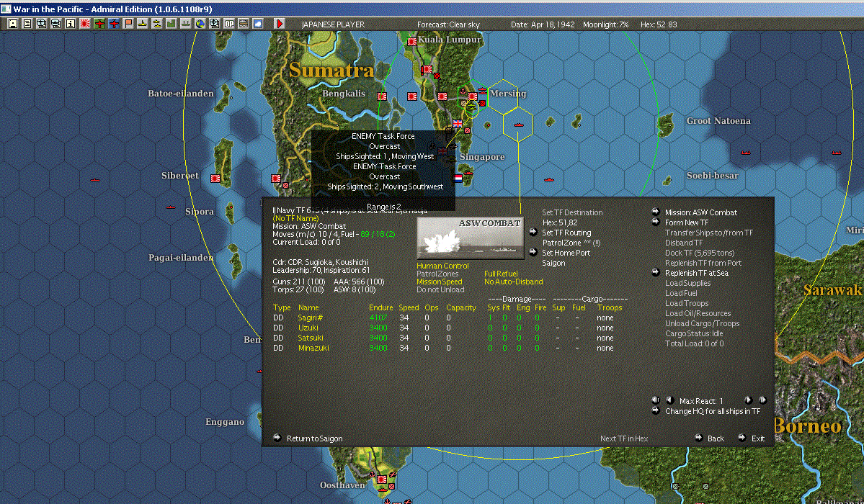This screenshot has height=504, width=864.
Task: Click the Exit button
Action: coord(758,438)
